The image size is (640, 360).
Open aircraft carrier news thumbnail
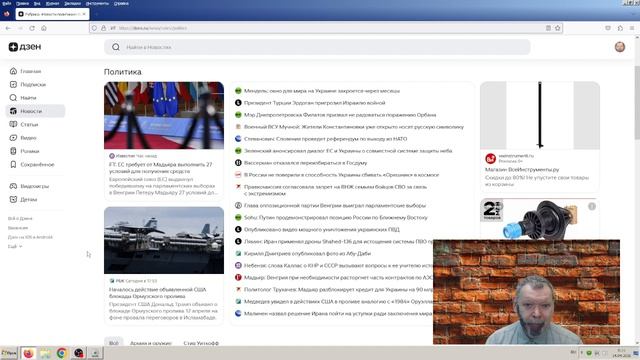(x=164, y=240)
